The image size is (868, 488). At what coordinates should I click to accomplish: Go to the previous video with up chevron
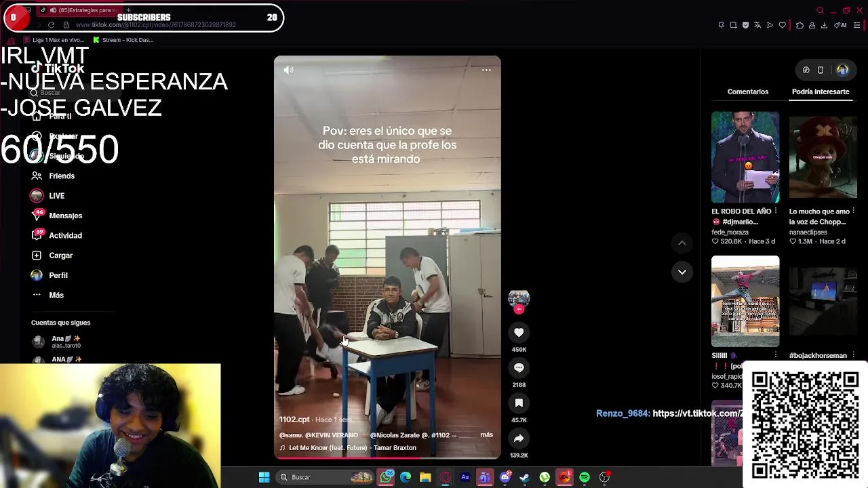[x=682, y=243]
